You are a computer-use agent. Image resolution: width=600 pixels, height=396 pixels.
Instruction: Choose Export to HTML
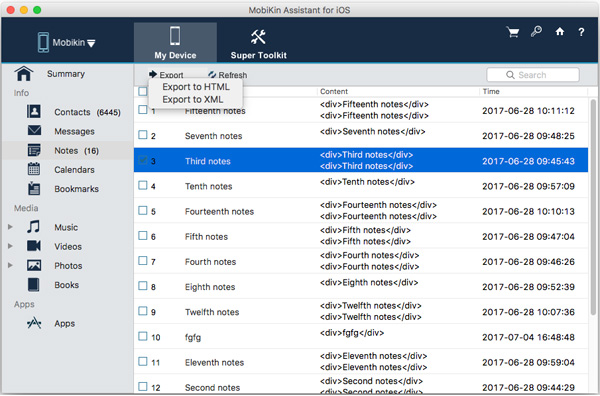[x=196, y=87]
